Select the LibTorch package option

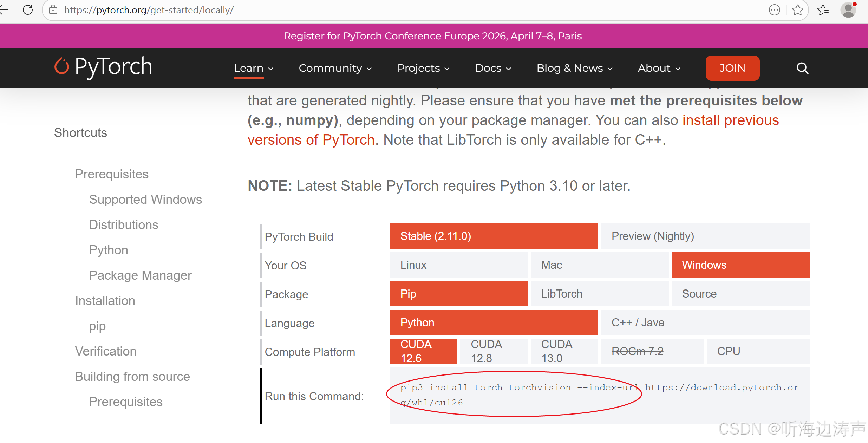click(x=600, y=294)
